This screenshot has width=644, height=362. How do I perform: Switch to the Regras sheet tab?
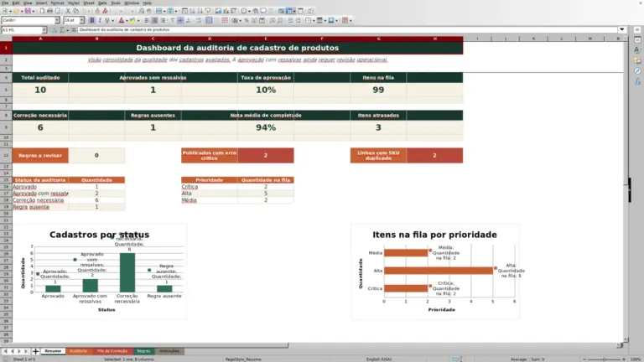[143, 351]
